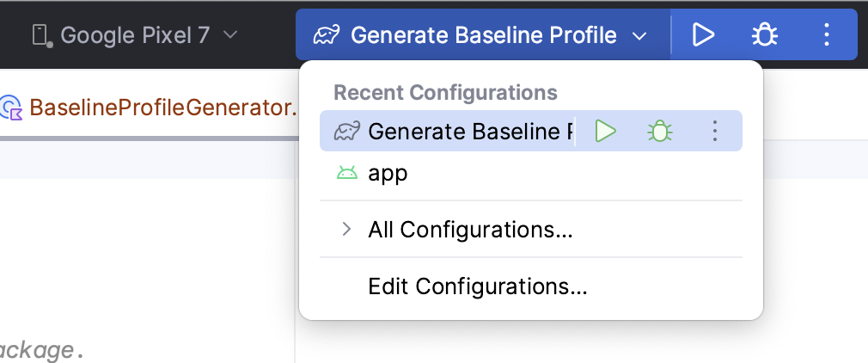The height and width of the screenshot is (363, 868).
Task: Click the Recent Configurations heading
Action: (446, 93)
